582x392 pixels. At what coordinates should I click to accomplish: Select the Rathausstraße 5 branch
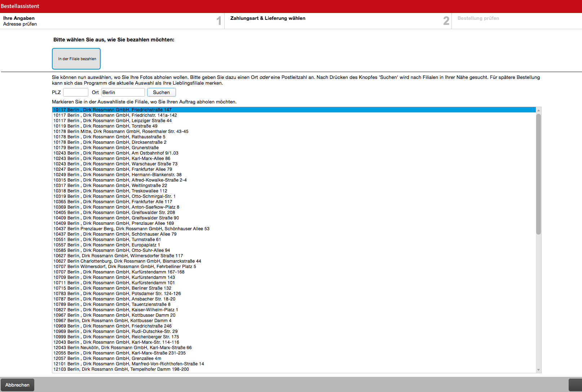coord(294,137)
